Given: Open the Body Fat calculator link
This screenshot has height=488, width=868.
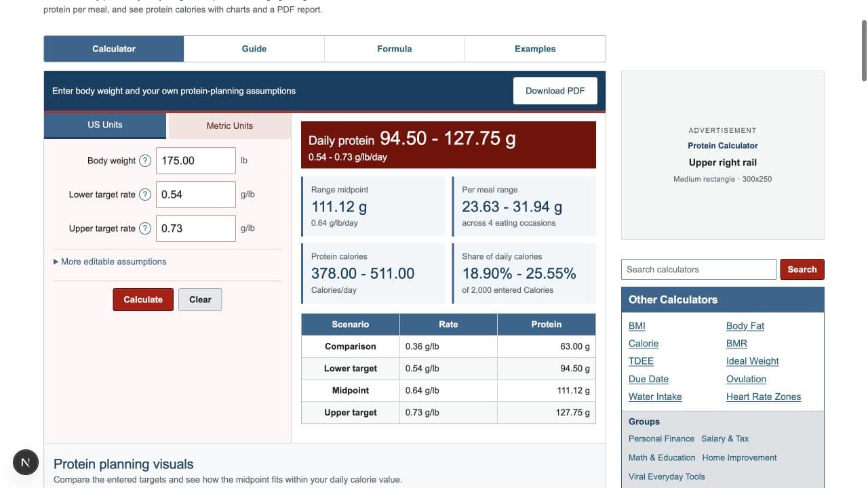Looking at the screenshot, I should [x=745, y=326].
